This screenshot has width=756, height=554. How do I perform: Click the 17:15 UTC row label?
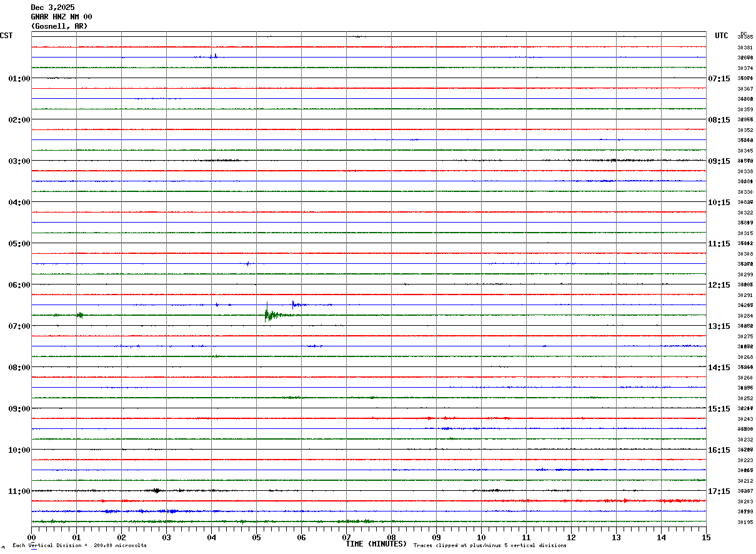point(719,491)
